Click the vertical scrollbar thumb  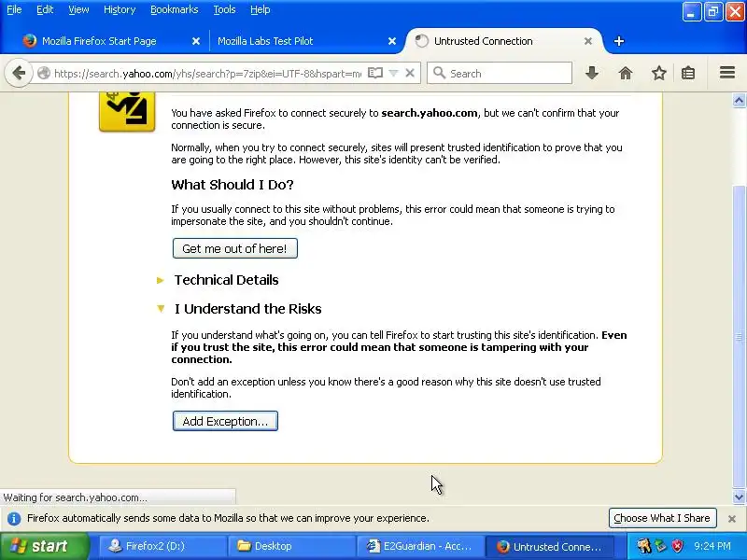[x=739, y=336]
